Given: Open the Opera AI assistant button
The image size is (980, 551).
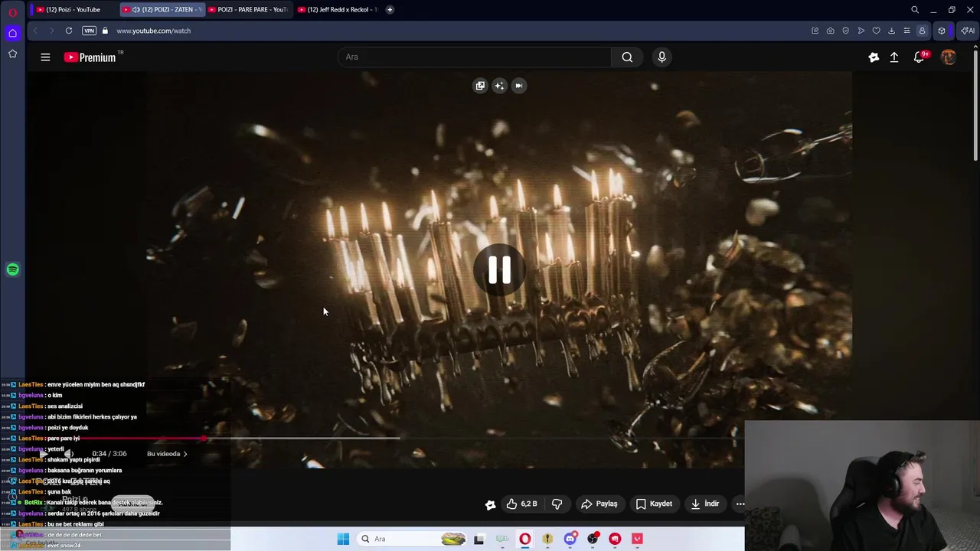Looking at the screenshot, I should [968, 31].
